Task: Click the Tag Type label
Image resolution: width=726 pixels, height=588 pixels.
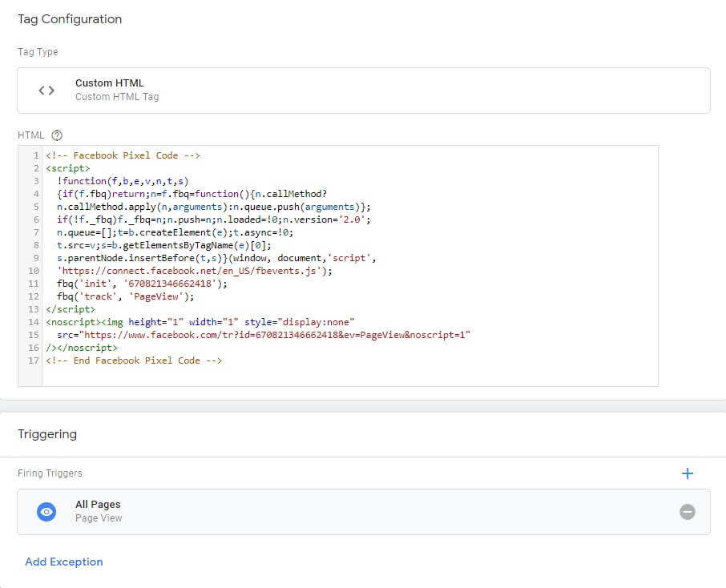Action: [x=38, y=52]
